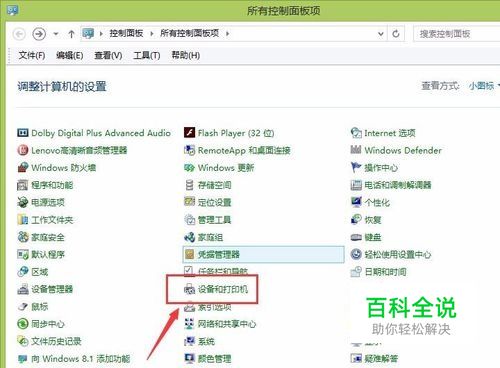Viewport: 500px width, 368px height.
Task: Expand the arrow after 所有控制面板项 in breadcrumb
Action: click(227, 34)
